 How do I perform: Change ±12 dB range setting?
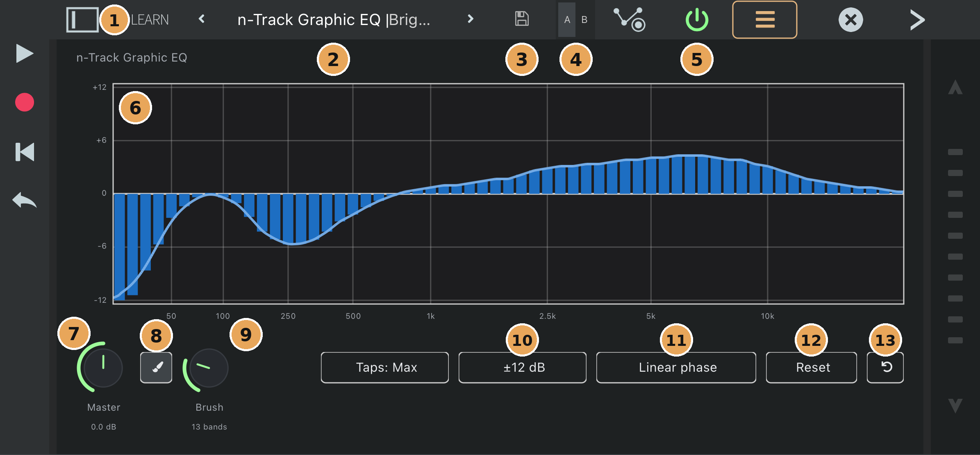[x=523, y=368]
